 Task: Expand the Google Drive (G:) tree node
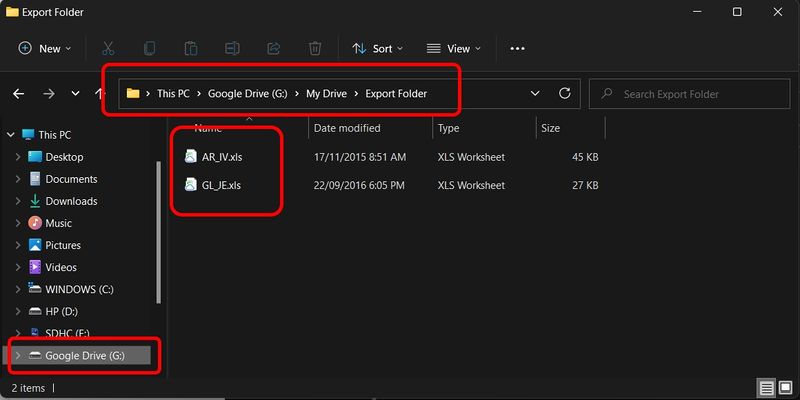tap(17, 355)
